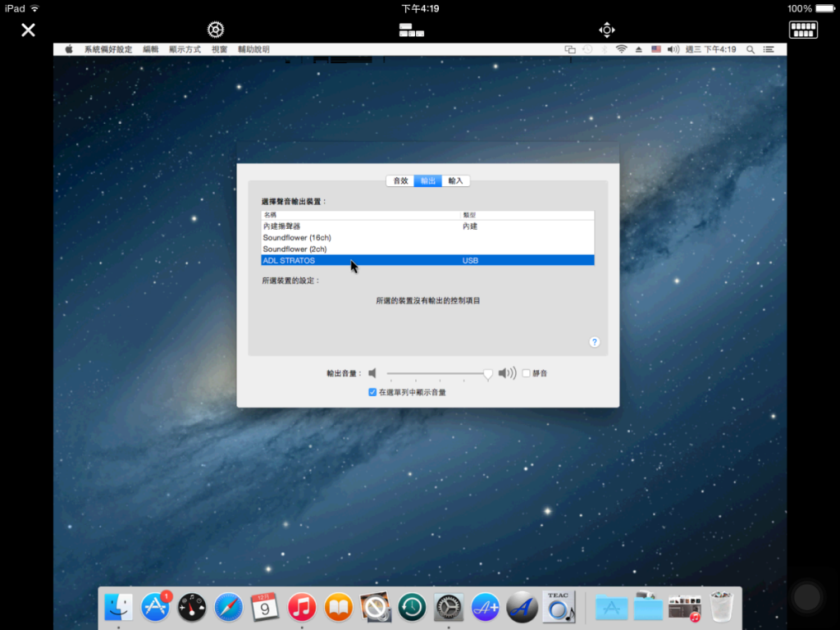Tap the gear icon in the remote toolbar

click(215, 29)
